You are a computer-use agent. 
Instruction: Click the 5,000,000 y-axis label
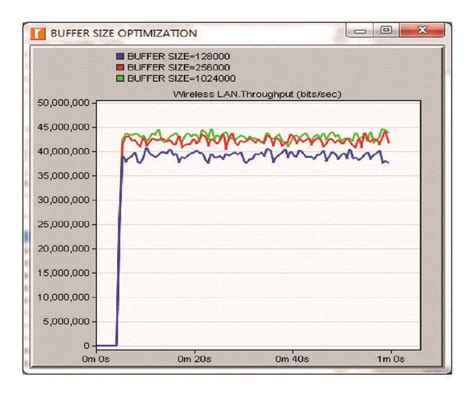point(66,322)
